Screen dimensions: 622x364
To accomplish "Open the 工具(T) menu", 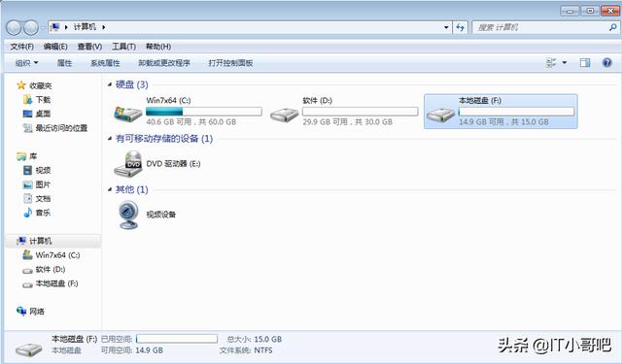I will [123, 47].
